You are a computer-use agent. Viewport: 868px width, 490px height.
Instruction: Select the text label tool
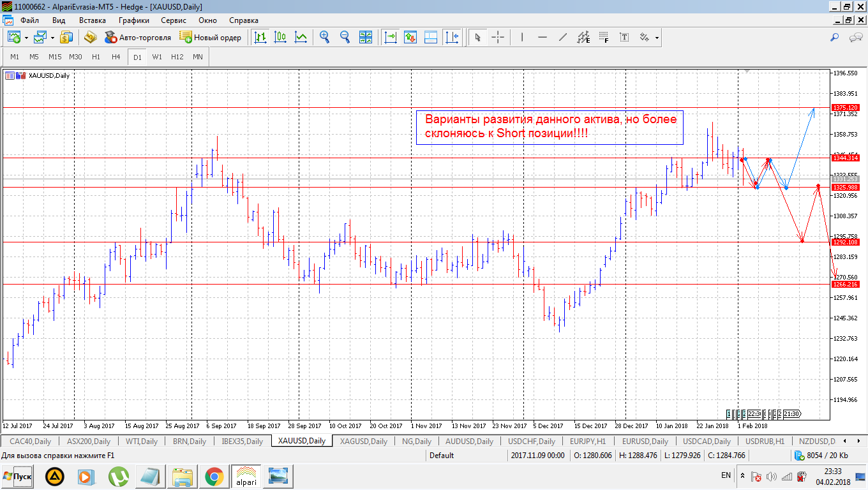click(x=624, y=38)
